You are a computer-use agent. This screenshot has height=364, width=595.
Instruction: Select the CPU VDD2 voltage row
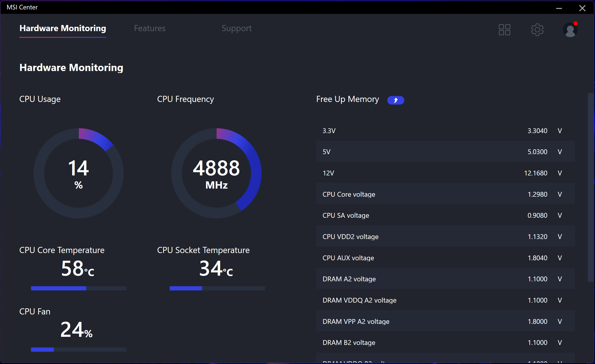point(445,237)
